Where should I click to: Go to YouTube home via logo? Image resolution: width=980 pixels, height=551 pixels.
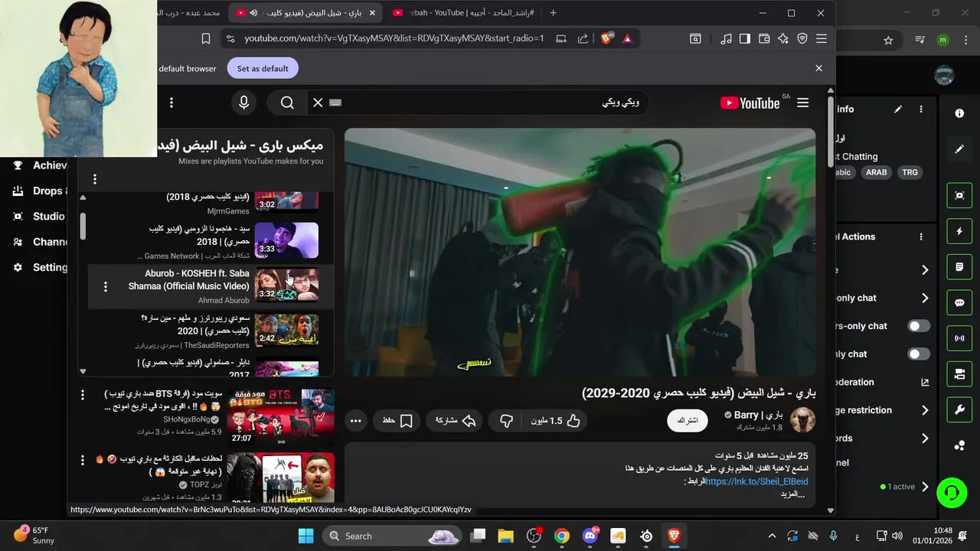point(750,103)
